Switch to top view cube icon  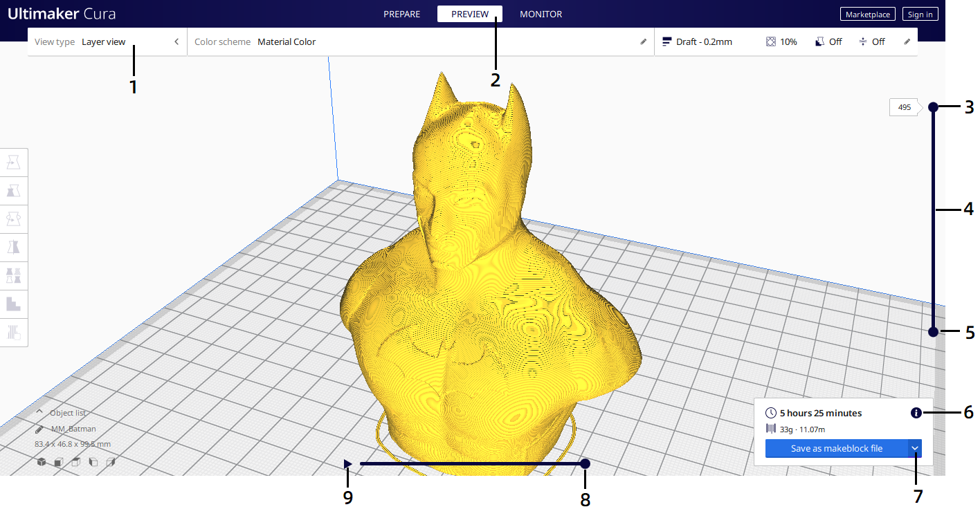(x=76, y=461)
